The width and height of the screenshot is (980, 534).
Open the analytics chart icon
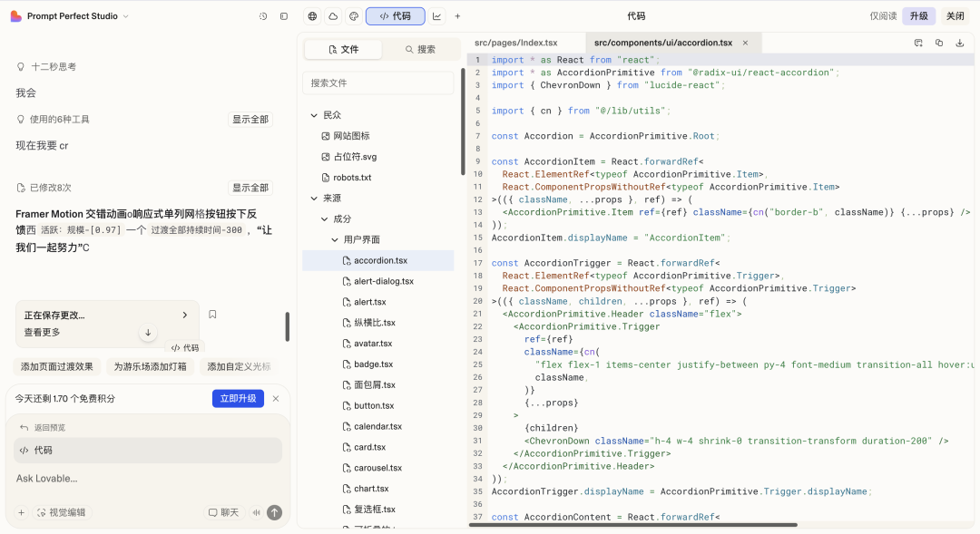(x=437, y=16)
